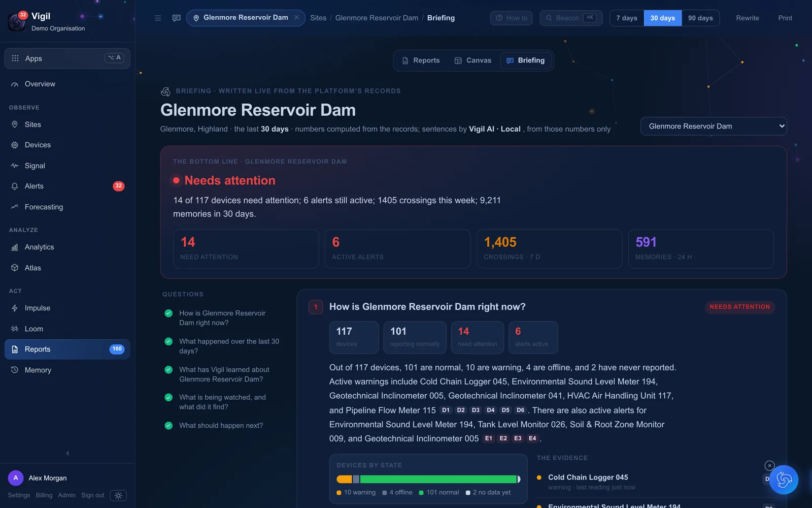Image resolution: width=812 pixels, height=508 pixels.
Task: Open the site selector dropdown Glenmore Reservoir Dam
Action: coord(714,126)
